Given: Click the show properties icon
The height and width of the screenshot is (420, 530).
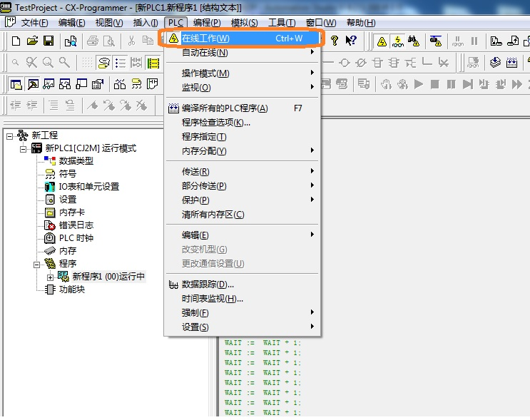Looking at the screenshot, I should click(x=98, y=84).
